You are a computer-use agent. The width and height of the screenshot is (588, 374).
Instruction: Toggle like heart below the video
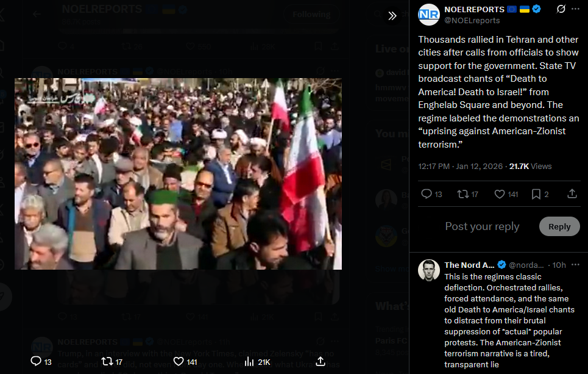tap(185, 362)
